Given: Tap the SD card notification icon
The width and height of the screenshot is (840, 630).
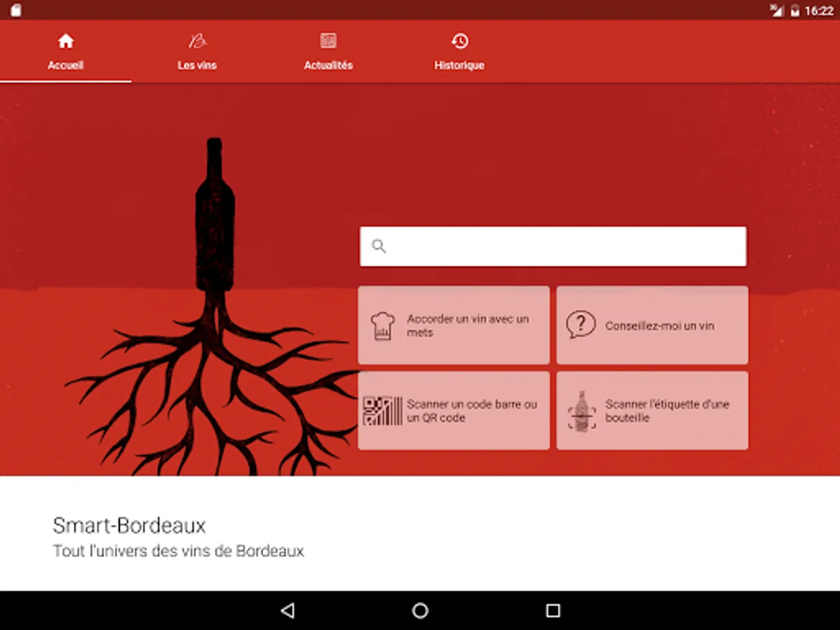Looking at the screenshot, I should coord(15,10).
